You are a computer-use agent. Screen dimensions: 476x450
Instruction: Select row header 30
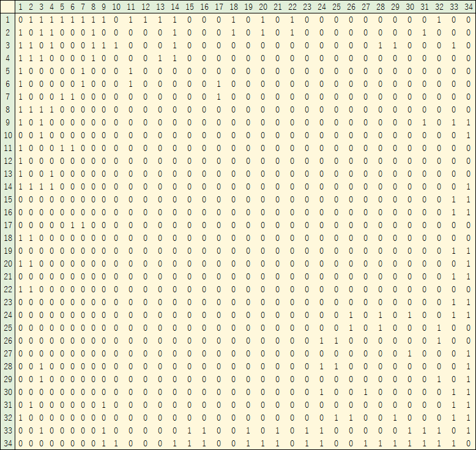[7, 392]
